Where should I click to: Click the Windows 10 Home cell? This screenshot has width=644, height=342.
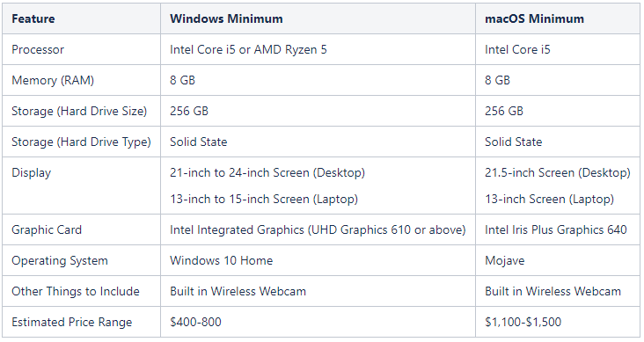coord(318,260)
